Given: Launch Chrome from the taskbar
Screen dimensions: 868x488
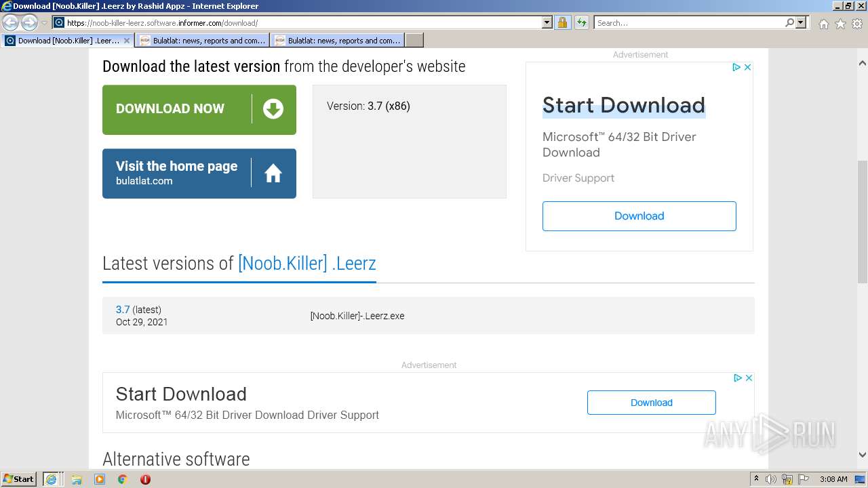Looking at the screenshot, I should [123, 479].
